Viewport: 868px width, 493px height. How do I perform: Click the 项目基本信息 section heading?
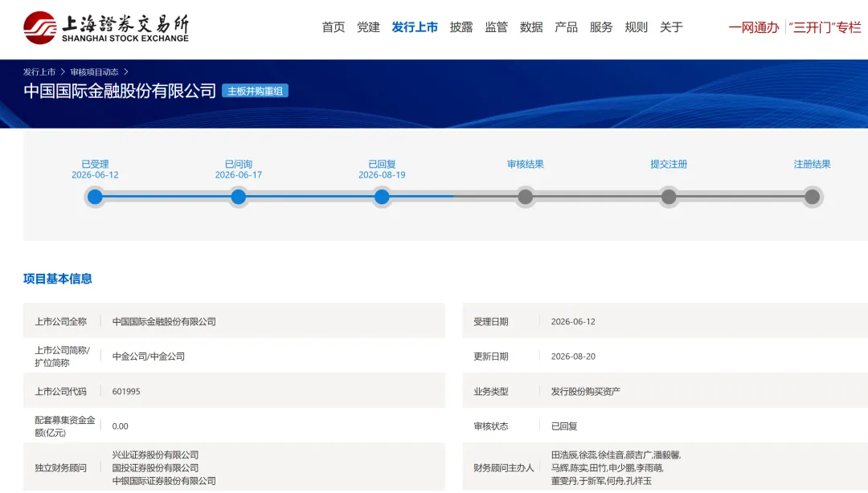58,279
